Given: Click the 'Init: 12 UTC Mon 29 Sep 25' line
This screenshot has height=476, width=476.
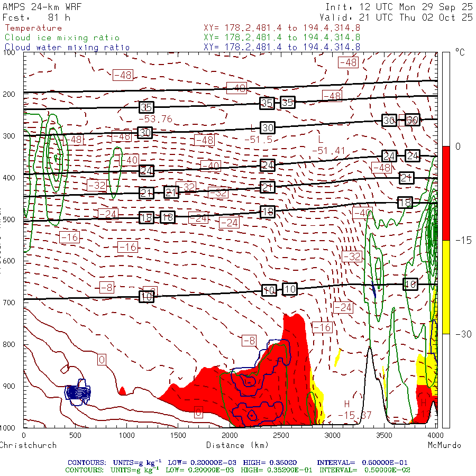Looking at the screenshot, I should [x=399, y=7].
